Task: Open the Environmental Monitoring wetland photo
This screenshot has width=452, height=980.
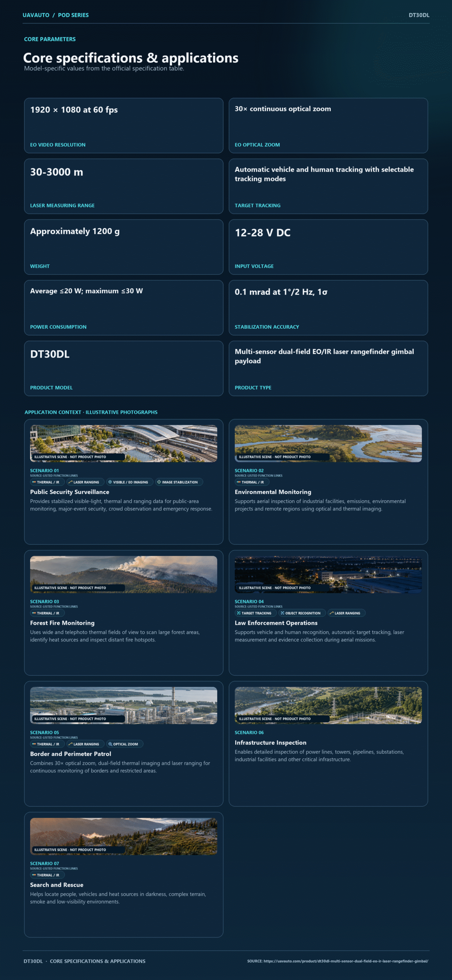Action: [x=328, y=443]
